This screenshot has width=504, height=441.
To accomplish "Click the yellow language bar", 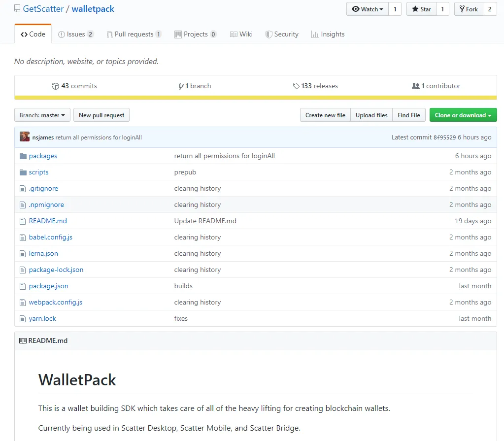I will point(256,98).
